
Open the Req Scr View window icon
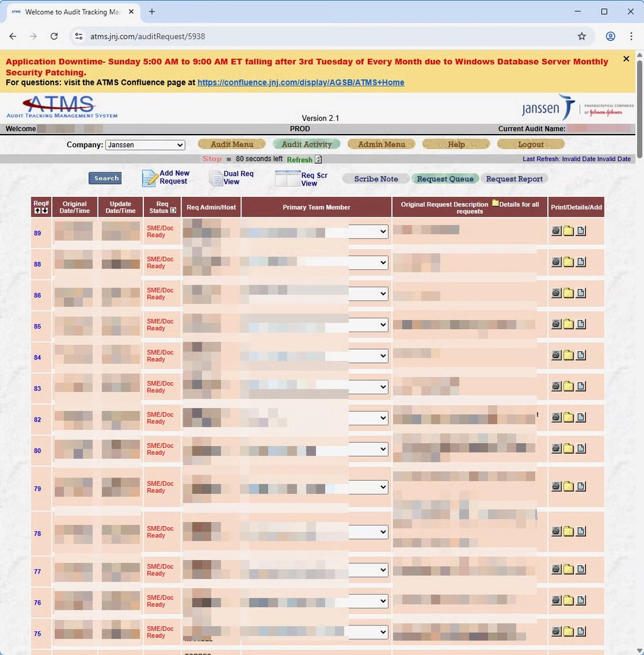(x=287, y=178)
